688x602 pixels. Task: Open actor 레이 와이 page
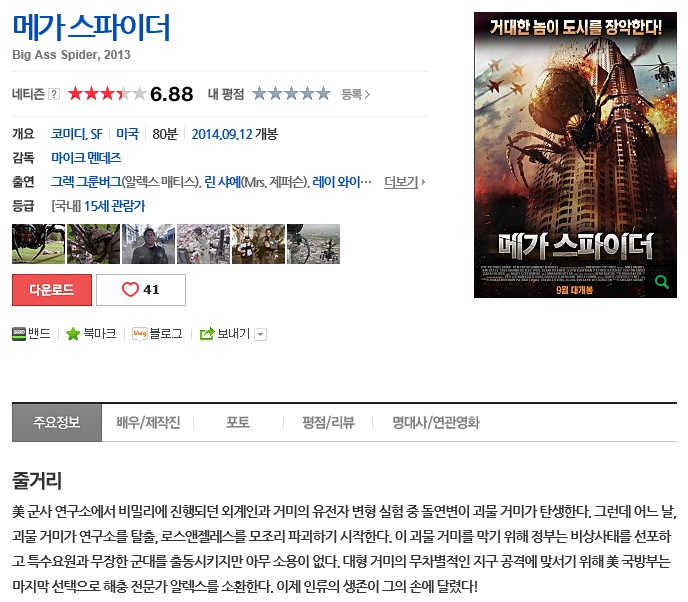click(x=342, y=182)
